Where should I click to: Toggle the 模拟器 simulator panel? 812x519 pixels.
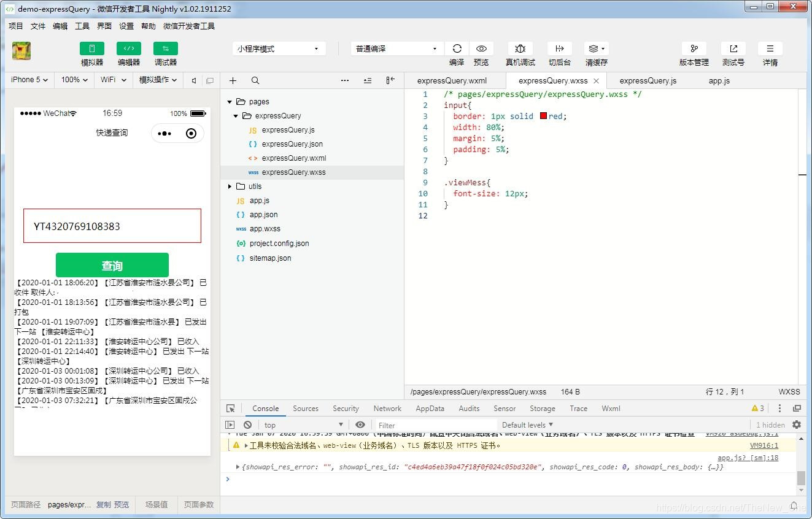(92, 48)
